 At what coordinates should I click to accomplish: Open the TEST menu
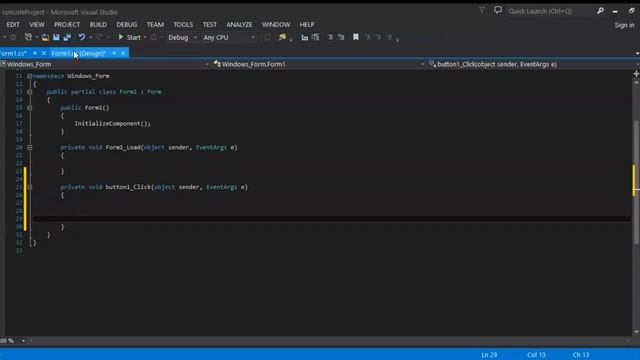pos(210,24)
